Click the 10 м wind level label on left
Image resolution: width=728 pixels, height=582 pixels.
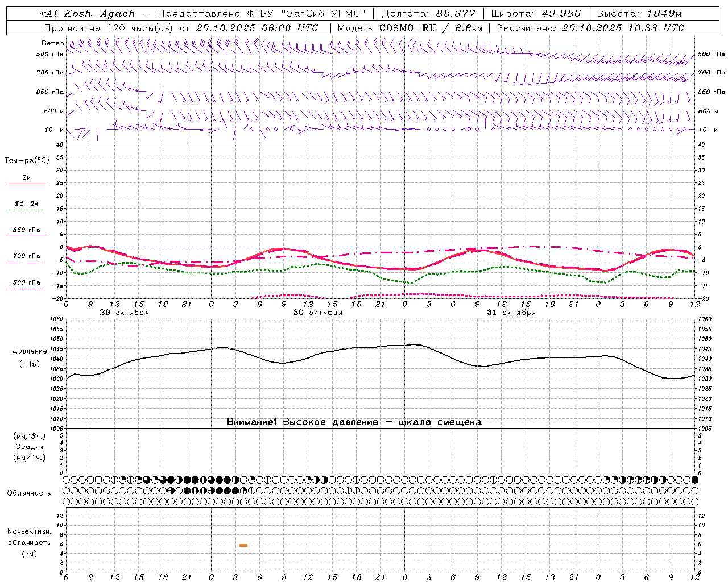(54, 130)
